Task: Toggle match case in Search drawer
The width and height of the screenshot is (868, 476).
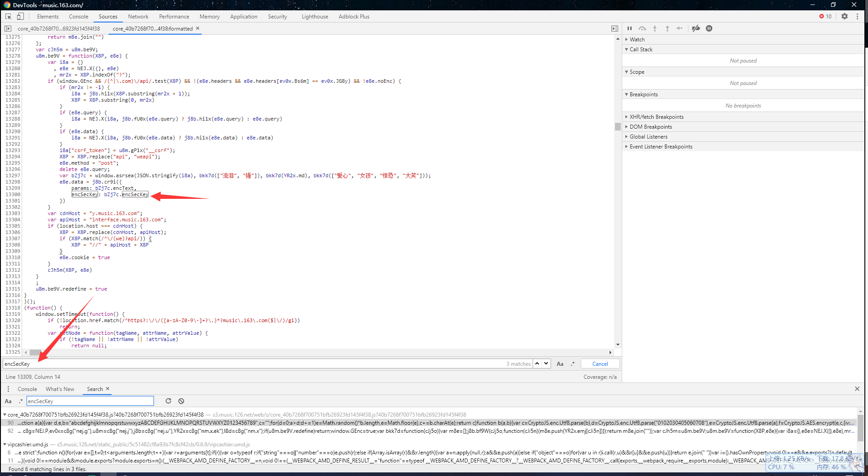Action: click(x=8, y=401)
